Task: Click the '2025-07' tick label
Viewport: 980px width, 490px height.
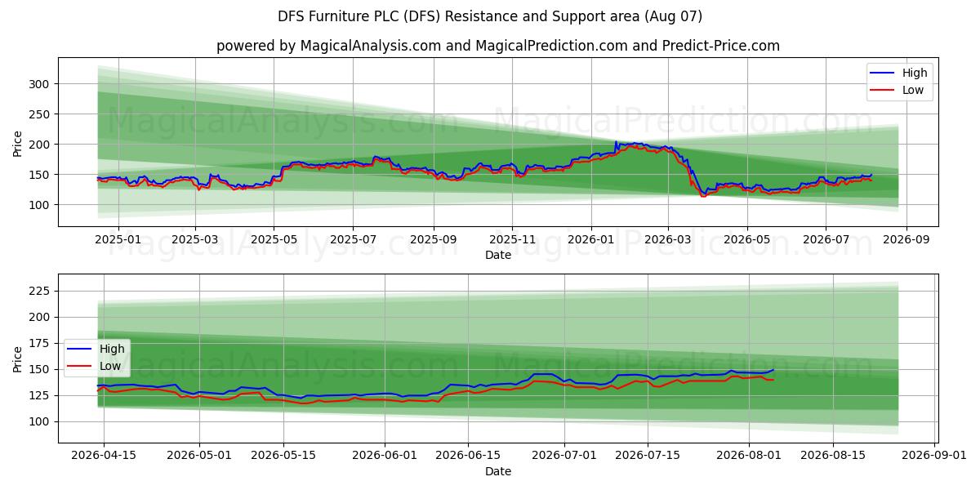Action: click(x=353, y=239)
